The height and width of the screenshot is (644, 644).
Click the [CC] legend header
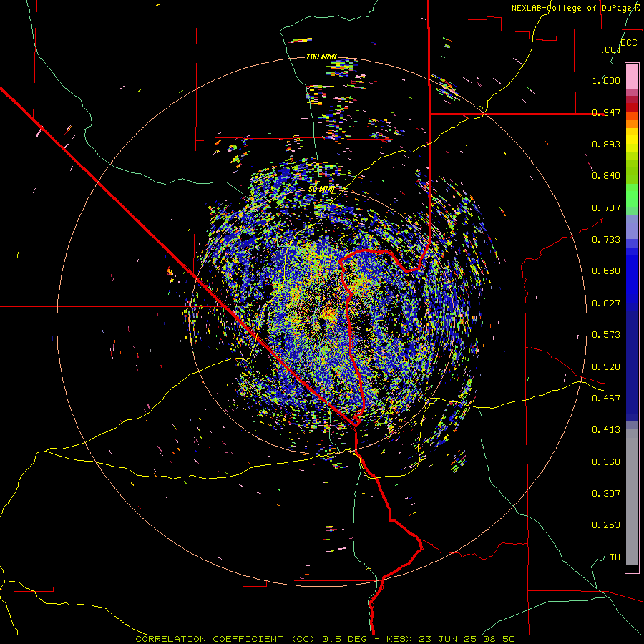[x=610, y=50]
